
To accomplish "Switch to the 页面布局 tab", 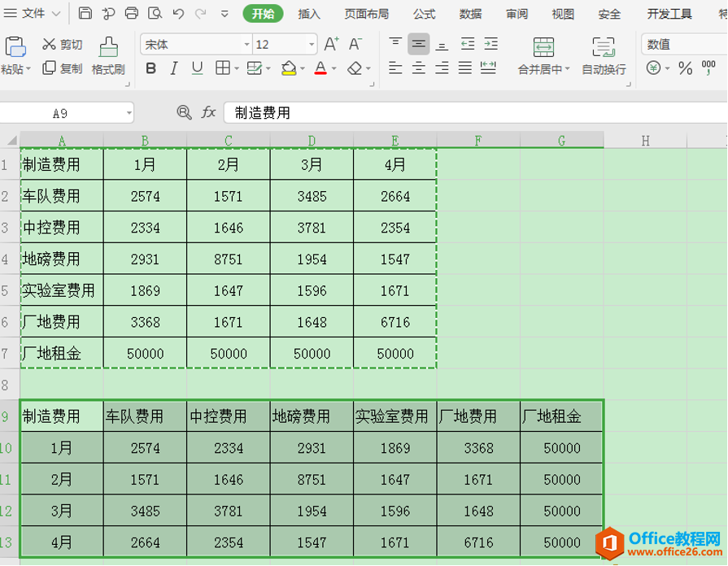I will click(366, 14).
